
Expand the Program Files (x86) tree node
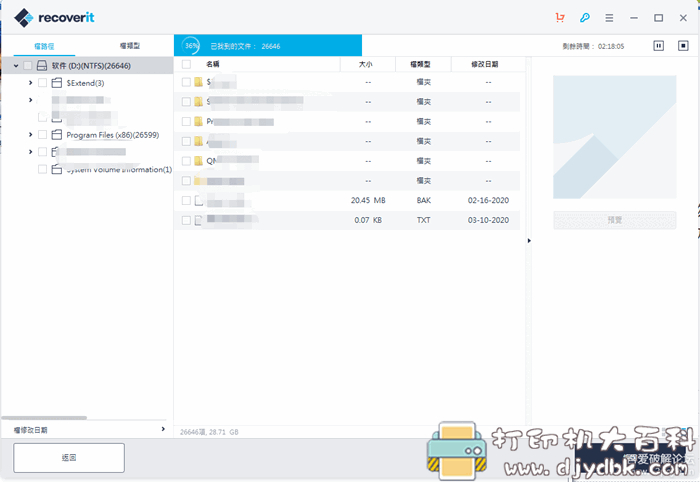point(30,134)
